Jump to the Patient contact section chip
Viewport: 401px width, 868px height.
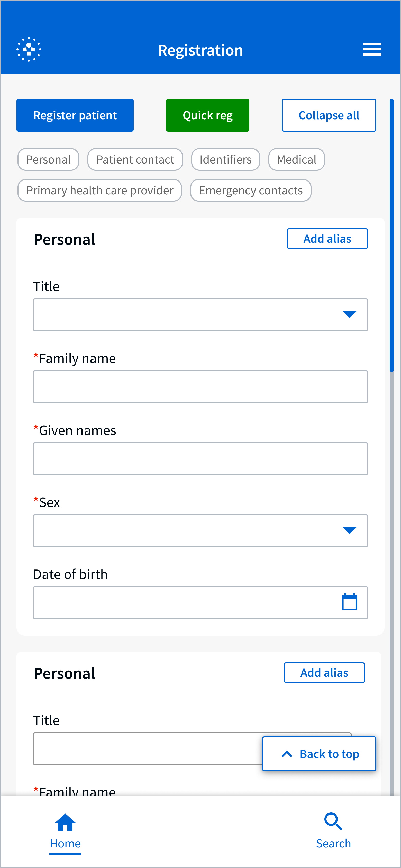tap(135, 159)
